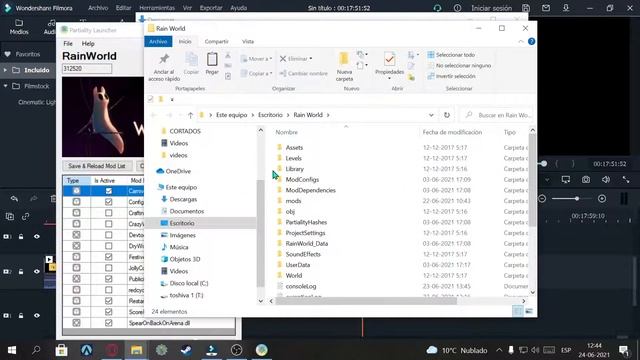The width and height of the screenshot is (640, 360).
Task: Expand the Copiar a dropdown
Action: click(x=270, y=73)
